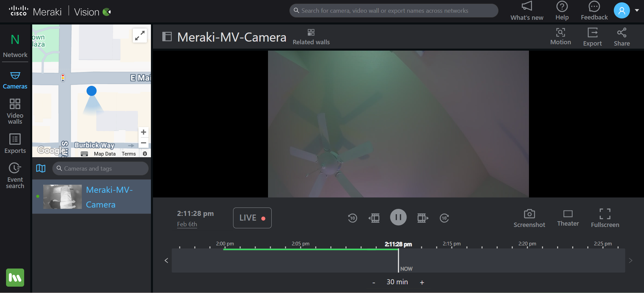
Task: Open Meraki-MV-Camera link in list
Action: point(109,197)
